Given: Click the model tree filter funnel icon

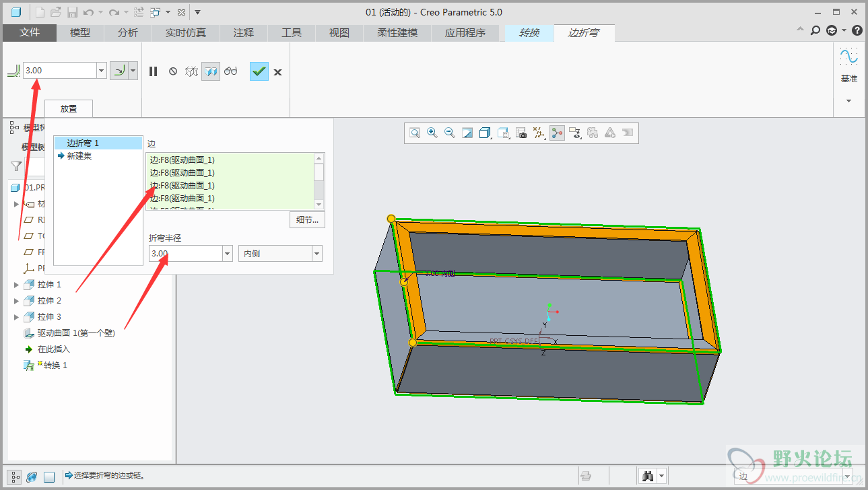Looking at the screenshot, I should [x=16, y=166].
